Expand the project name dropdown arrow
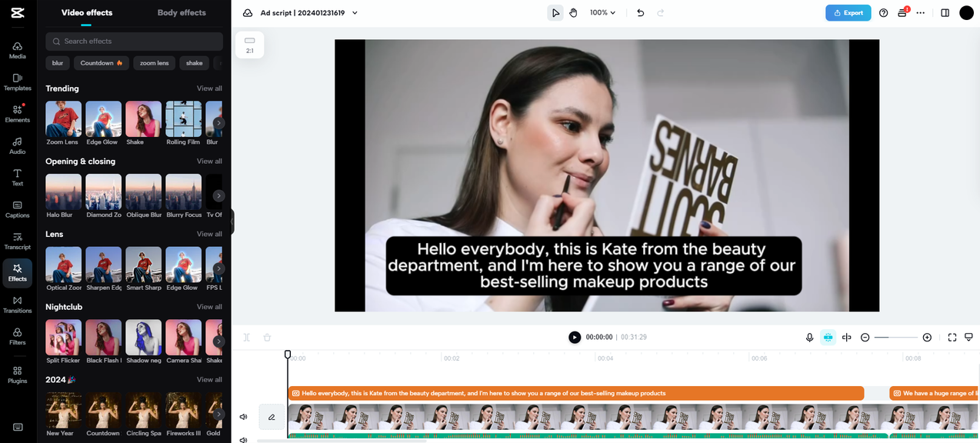 pyautogui.click(x=355, y=13)
